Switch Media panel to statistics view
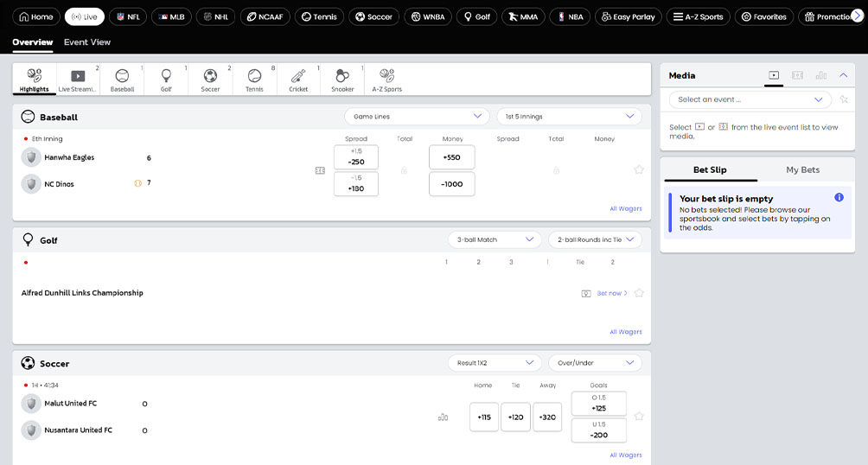The height and width of the screenshot is (465, 868). (821, 75)
